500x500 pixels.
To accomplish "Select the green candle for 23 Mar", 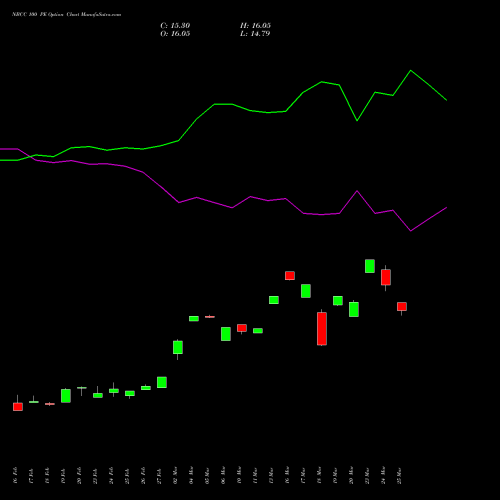I will [370, 266].
